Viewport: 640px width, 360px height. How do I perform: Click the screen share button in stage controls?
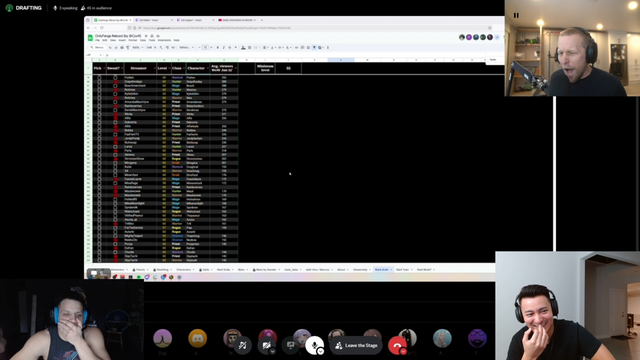(x=291, y=345)
